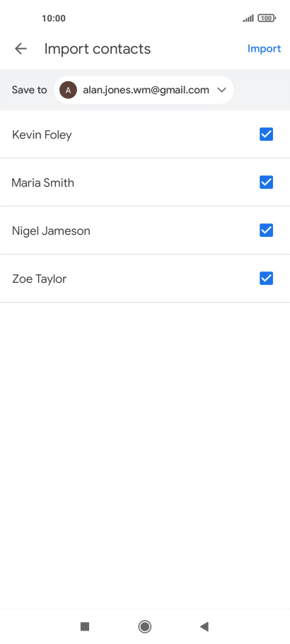Deselect the Zoe Taylor checkbox
This screenshot has width=290, height=644.
[266, 279]
